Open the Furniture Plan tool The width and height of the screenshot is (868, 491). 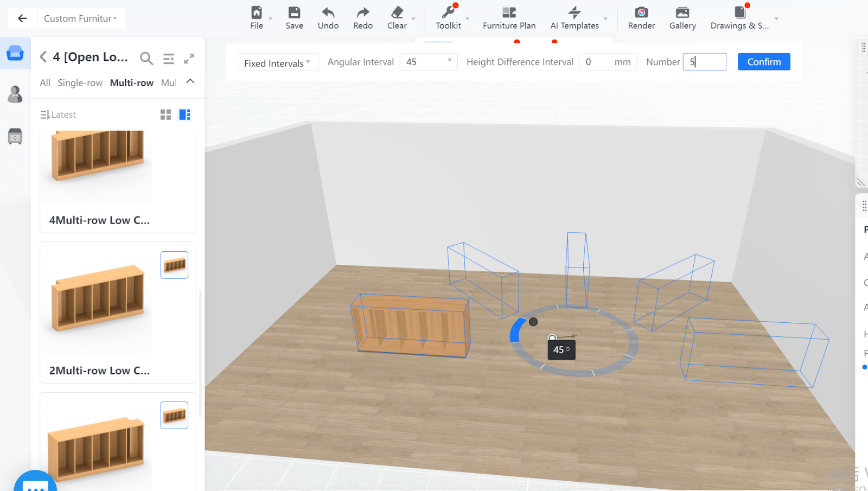(509, 17)
